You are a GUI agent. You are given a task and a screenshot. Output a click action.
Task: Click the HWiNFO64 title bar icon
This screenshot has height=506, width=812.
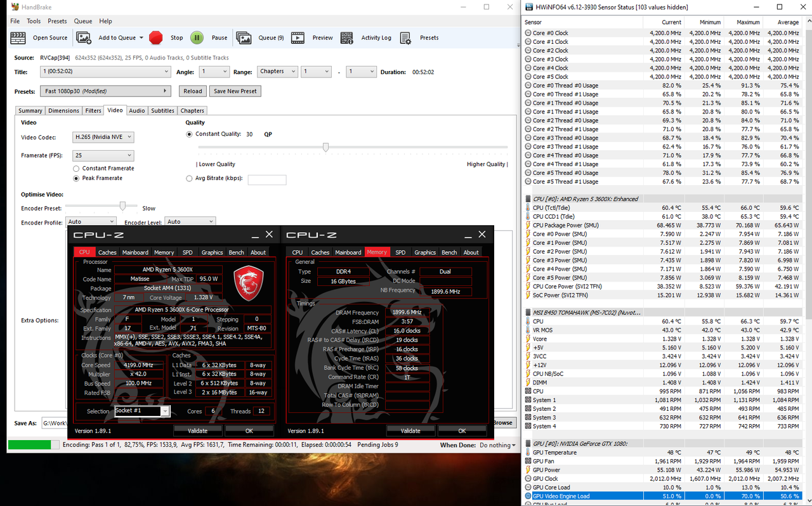tap(528, 7)
